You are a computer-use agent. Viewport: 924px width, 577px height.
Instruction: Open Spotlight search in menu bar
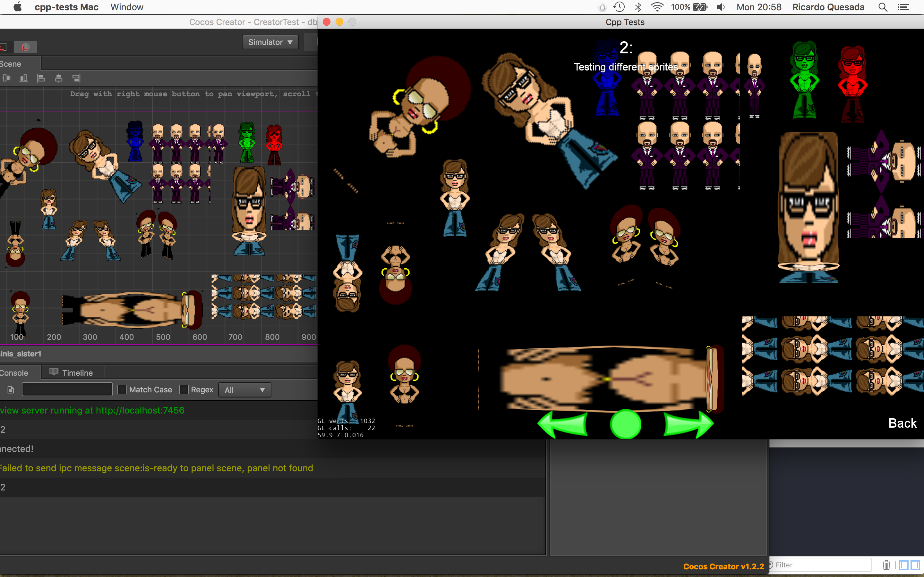[x=882, y=7]
